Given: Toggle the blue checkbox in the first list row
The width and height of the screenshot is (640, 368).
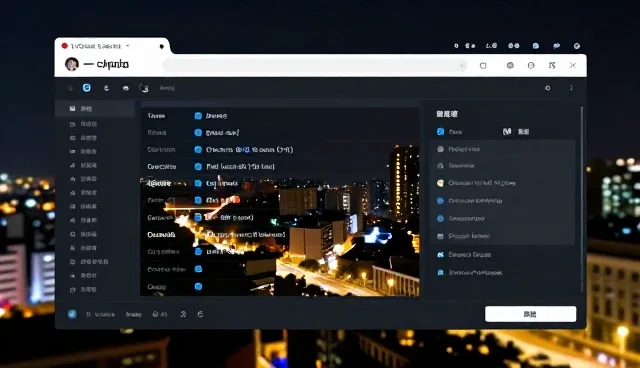Looking at the screenshot, I should (x=198, y=116).
